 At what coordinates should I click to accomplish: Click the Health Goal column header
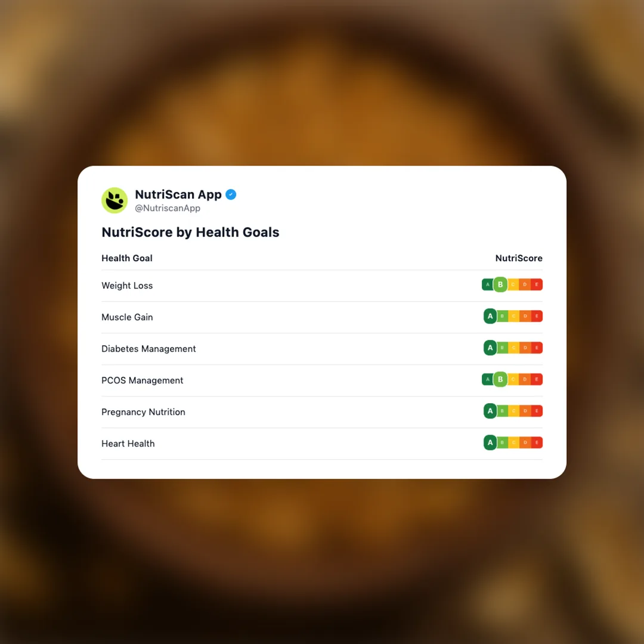[x=127, y=258]
